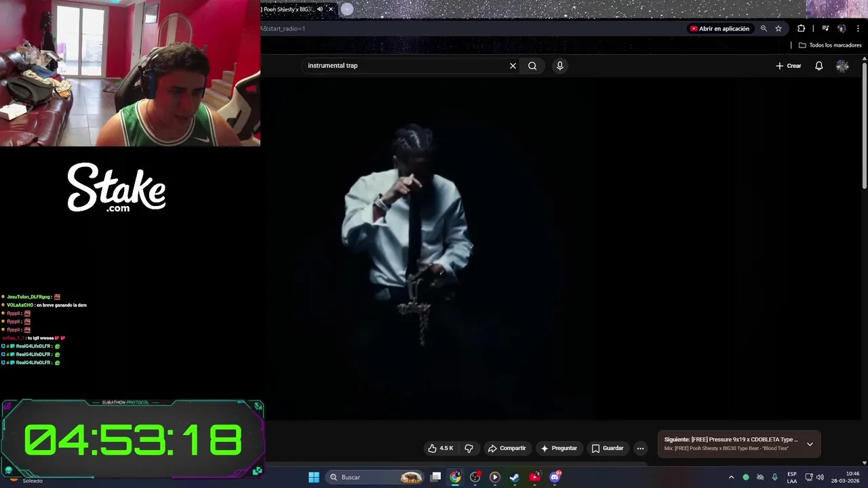Open OBS Studio from the taskbar
868x488 pixels.
[x=475, y=477]
